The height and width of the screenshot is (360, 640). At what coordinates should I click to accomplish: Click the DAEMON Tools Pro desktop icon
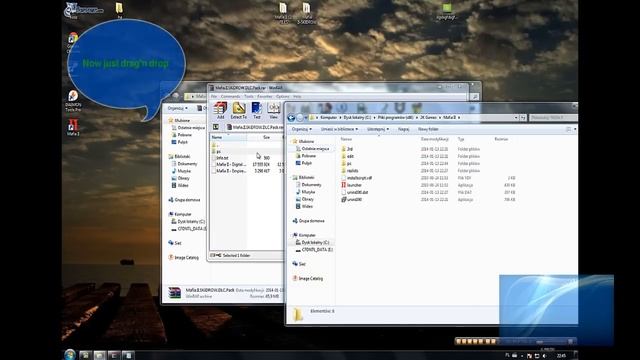[x=73, y=100]
